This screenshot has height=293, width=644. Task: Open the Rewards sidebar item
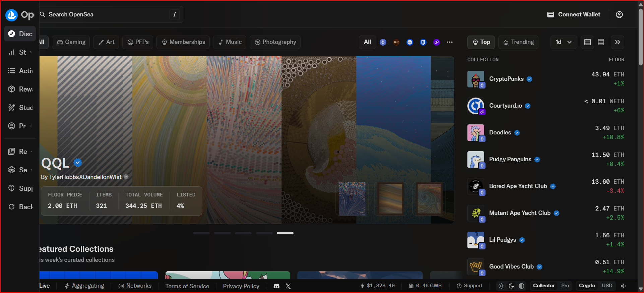[20, 89]
